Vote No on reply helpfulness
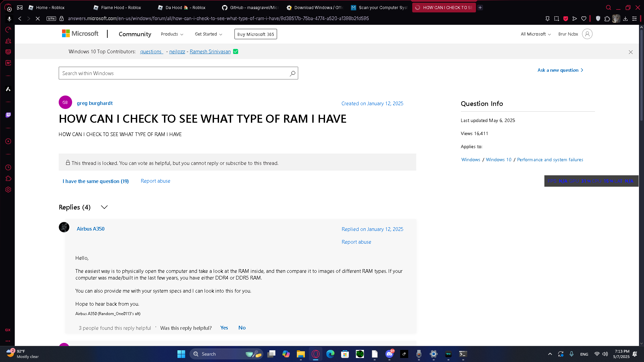644x362 pixels. pos(242,328)
